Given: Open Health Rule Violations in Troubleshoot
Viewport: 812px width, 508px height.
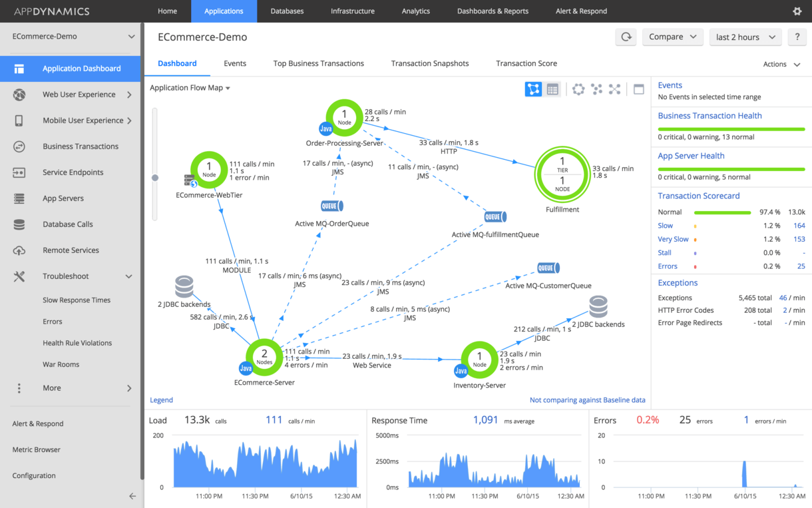Looking at the screenshot, I should pyautogui.click(x=77, y=343).
